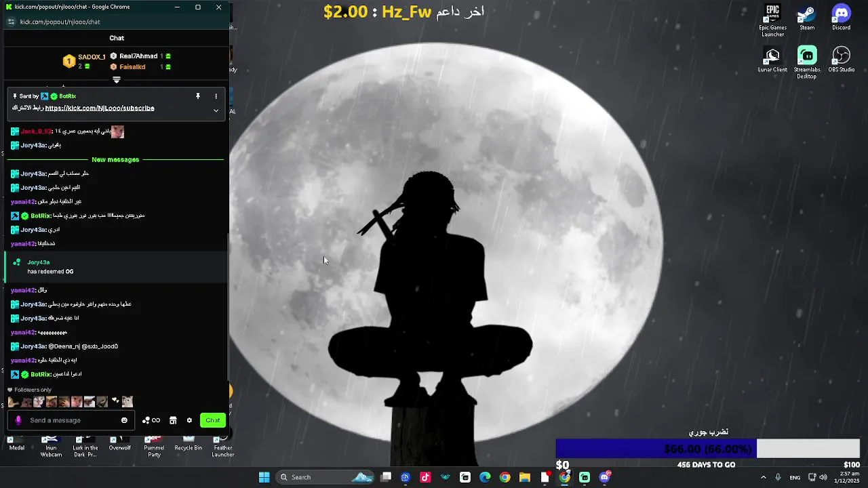Click the $66.00 donation goal progress bar
Viewport: 868px width, 488px height.
click(x=708, y=449)
